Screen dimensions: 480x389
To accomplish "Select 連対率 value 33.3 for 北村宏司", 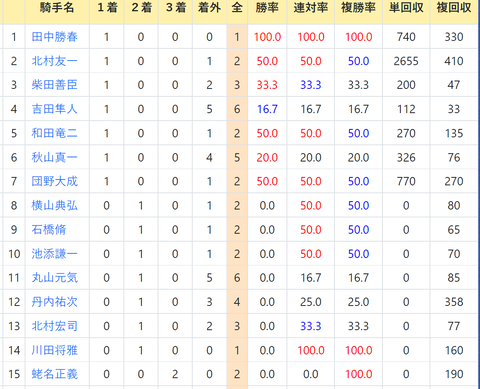I will (311, 326).
